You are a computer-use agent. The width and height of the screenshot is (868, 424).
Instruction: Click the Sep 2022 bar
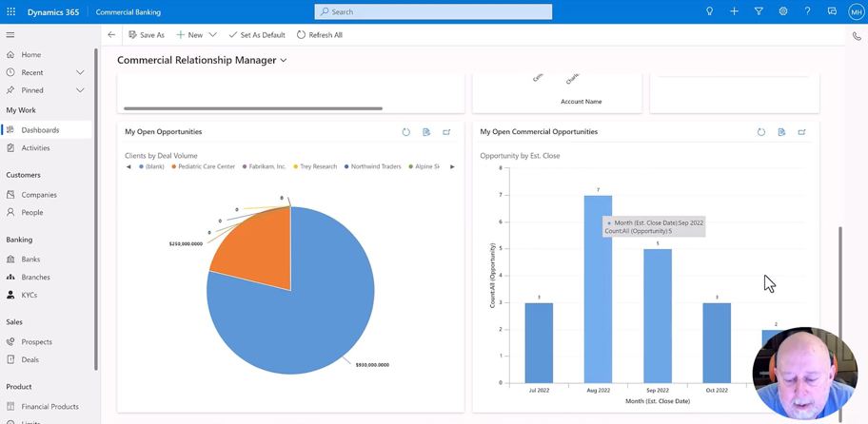coord(657,316)
